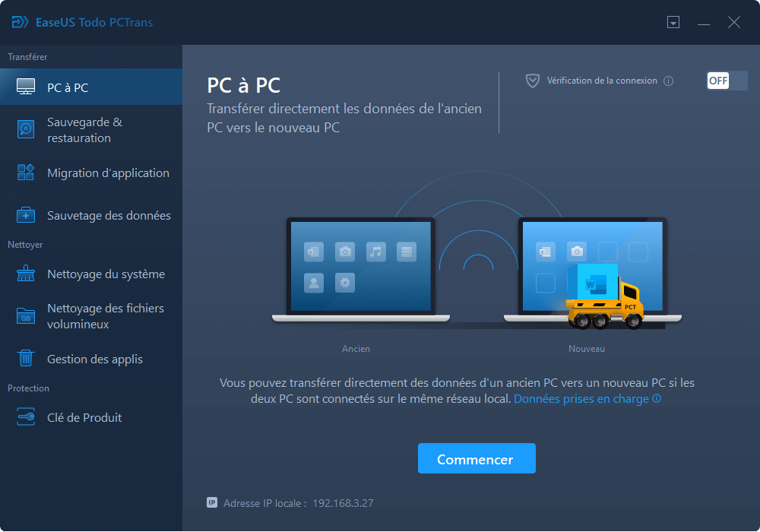View the Protection section heading
The image size is (760, 532).
pyautogui.click(x=28, y=388)
